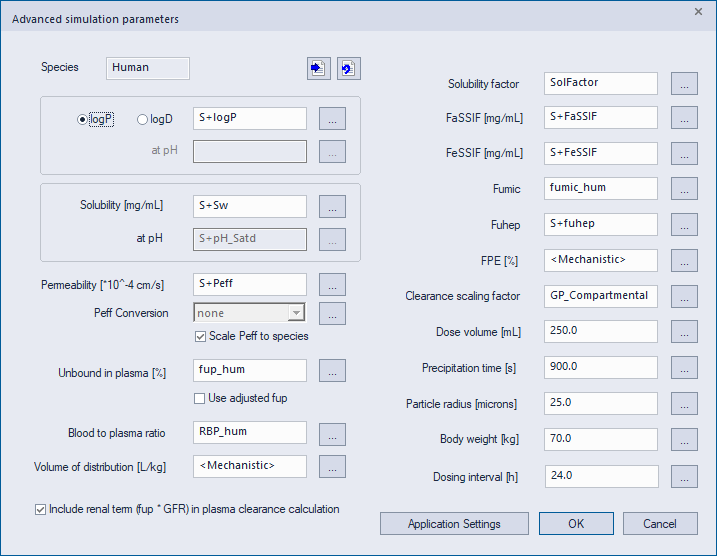
Task: Click ellipsis button for Permeability S+Peff
Action: pyautogui.click(x=332, y=284)
